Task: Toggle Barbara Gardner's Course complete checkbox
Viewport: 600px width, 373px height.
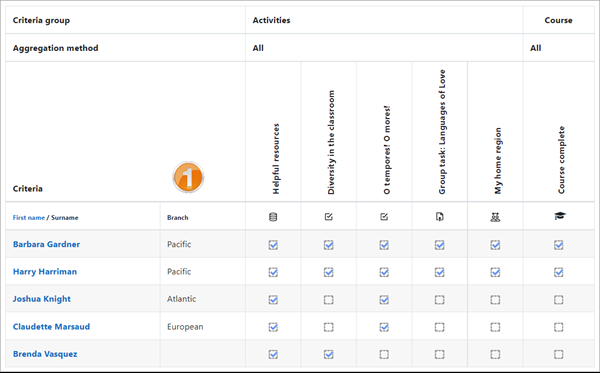Action: [x=559, y=245]
